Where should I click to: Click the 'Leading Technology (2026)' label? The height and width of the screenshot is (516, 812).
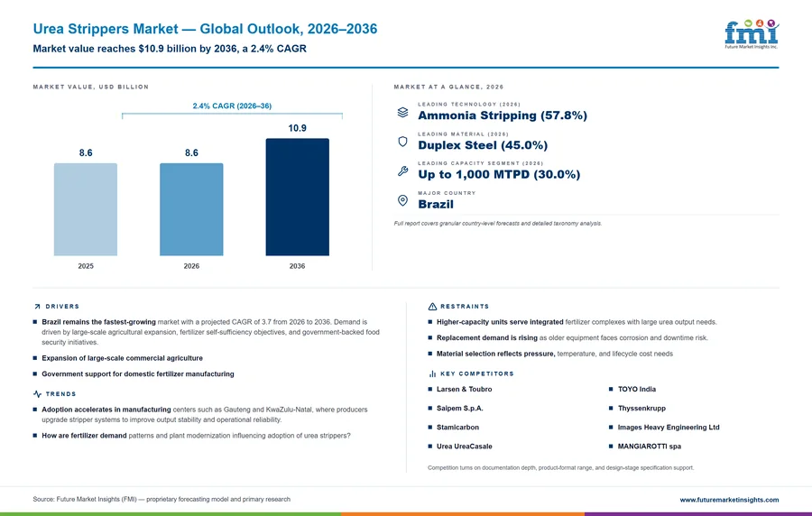(x=469, y=105)
